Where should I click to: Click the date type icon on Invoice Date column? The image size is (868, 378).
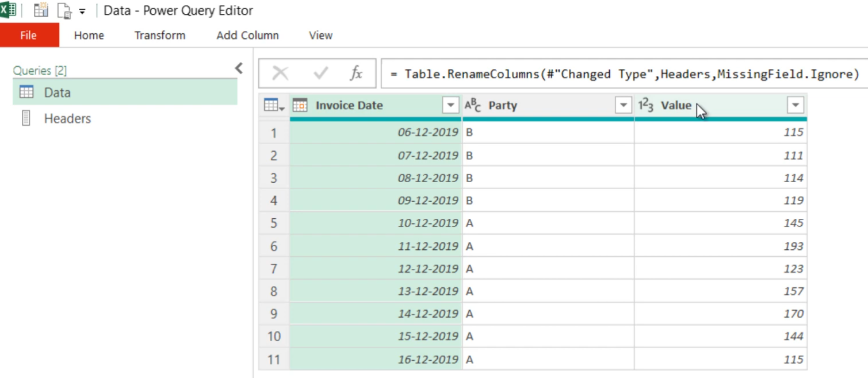click(300, 105)
